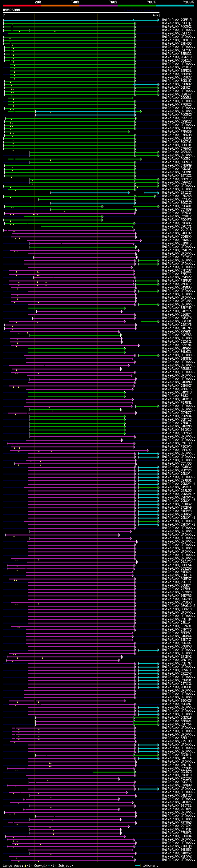Open hit UniRef100_B8AR82
197x868 pixels.
(x=177, y=74)
